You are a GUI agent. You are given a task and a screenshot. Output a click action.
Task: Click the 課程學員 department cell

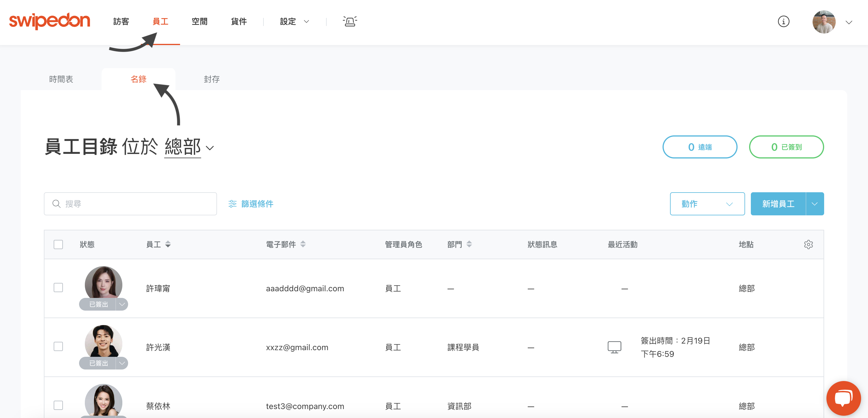(463, 347)
